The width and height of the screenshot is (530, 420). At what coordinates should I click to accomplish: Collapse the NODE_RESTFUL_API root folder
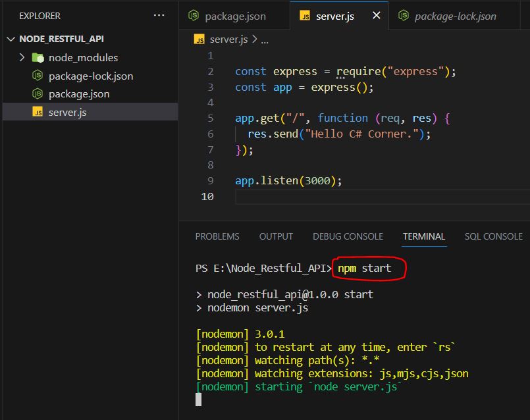[x=11, y=39]
